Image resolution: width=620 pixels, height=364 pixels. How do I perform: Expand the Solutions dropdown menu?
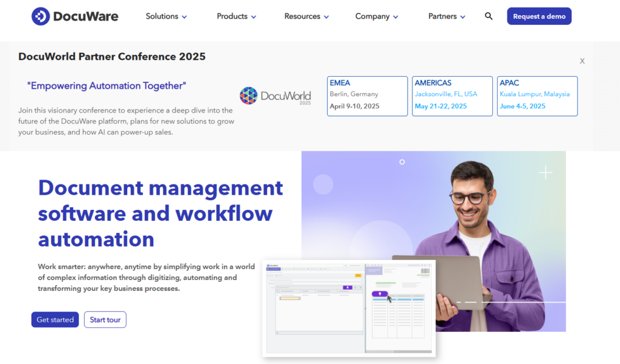click(166, 16)
